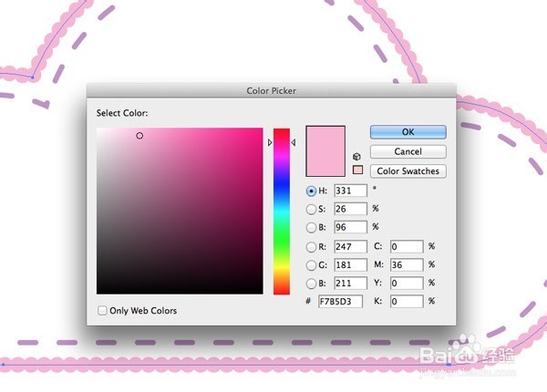Enable the Only Web Colors checkbox
This screenshot has width=547, height=392.
(102, 310)
